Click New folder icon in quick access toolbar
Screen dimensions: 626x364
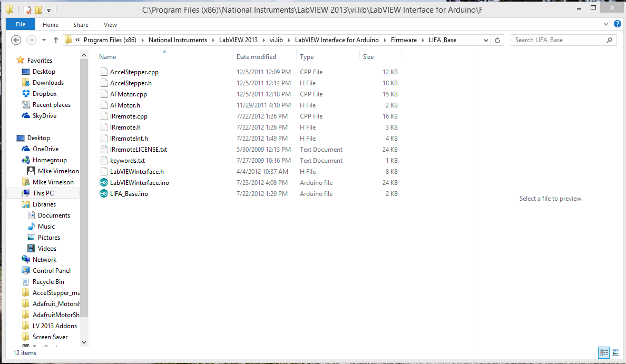38,9
